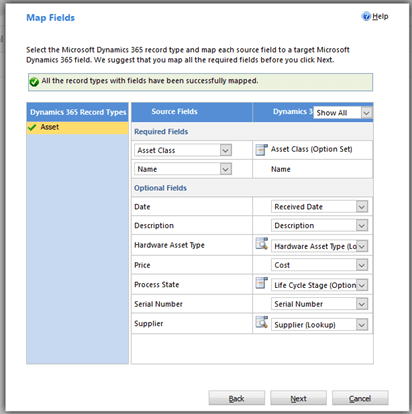Click the Supplier source field label
This screenshot has height=414, width=412.
pyautogui.click(x=149, y=324)
